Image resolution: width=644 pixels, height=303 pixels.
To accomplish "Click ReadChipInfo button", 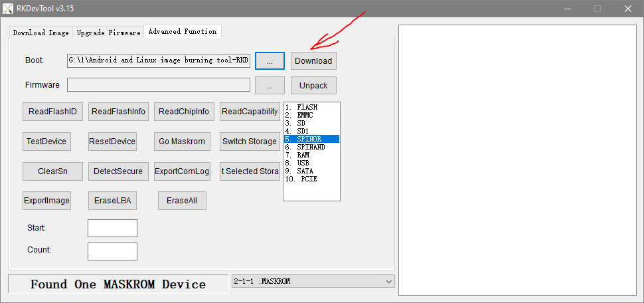I will pos(184,112).
